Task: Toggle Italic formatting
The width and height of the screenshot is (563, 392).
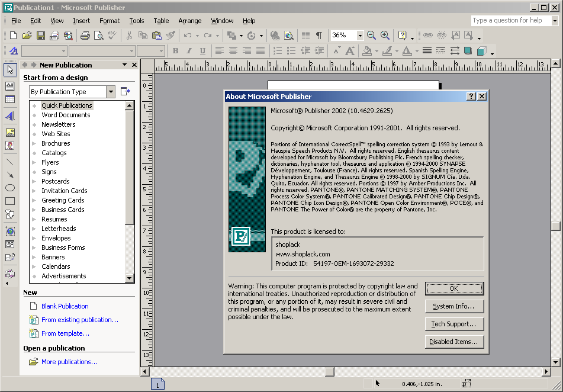Action: [x=189, y=51]
